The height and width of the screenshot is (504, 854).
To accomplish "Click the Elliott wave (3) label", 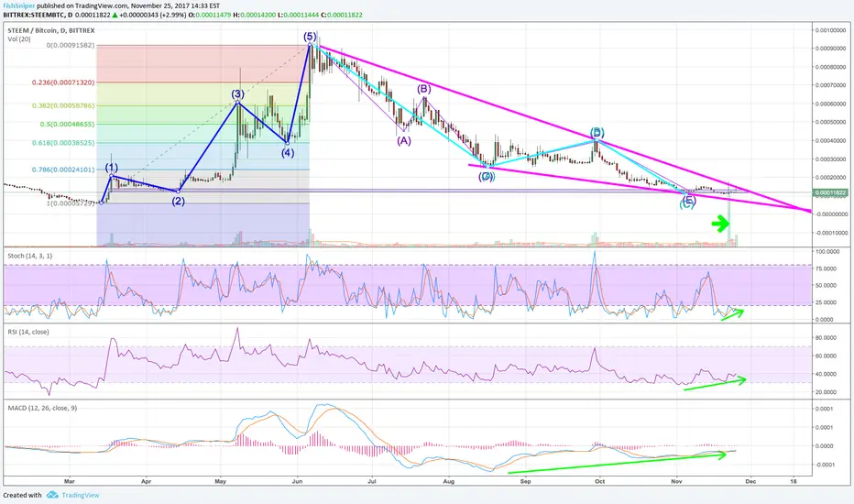I will [237, 93].
